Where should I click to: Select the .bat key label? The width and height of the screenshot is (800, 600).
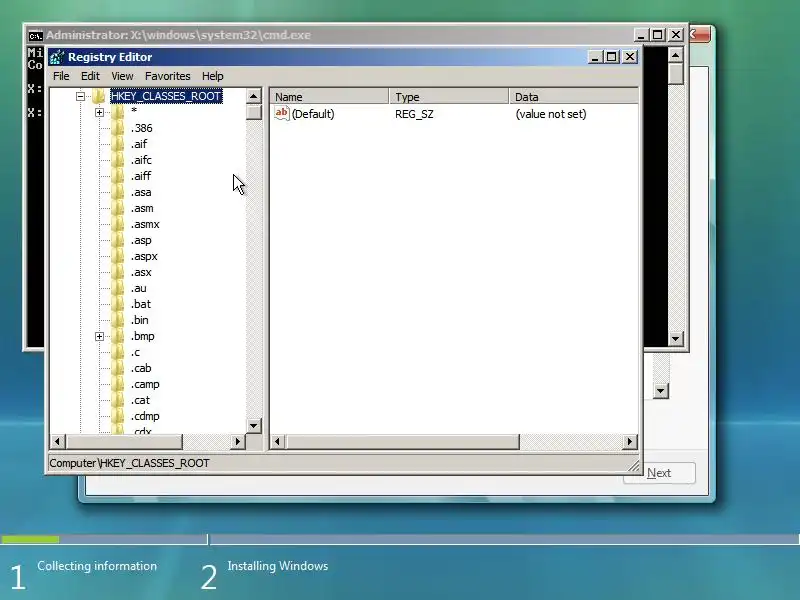click(141, 304)
